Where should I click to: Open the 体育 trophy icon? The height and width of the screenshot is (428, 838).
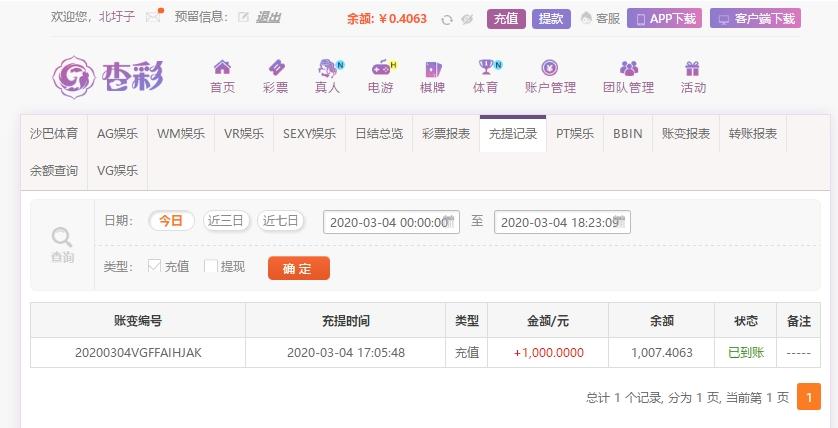pyautogui.click(x=488, y=67)
